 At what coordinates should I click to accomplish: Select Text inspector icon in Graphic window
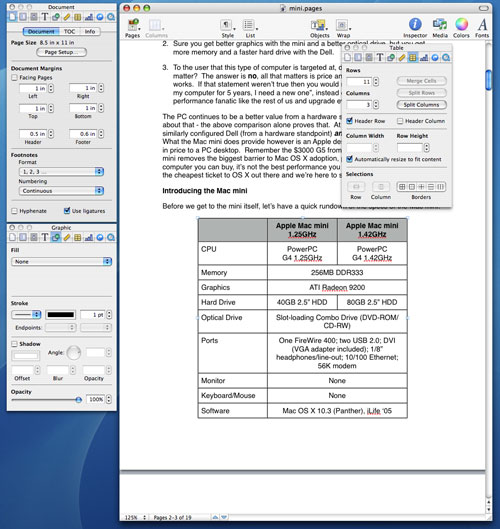point(45,237)
